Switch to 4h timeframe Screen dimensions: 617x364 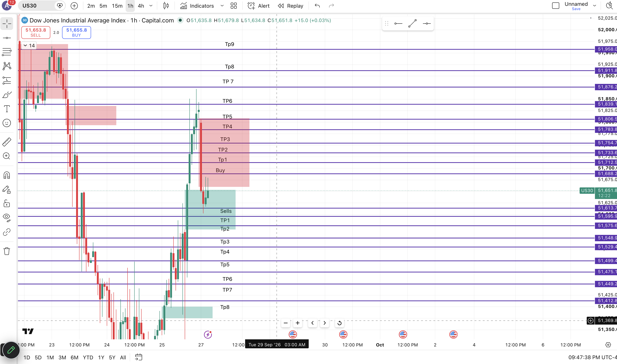click(x=141, y=6)
